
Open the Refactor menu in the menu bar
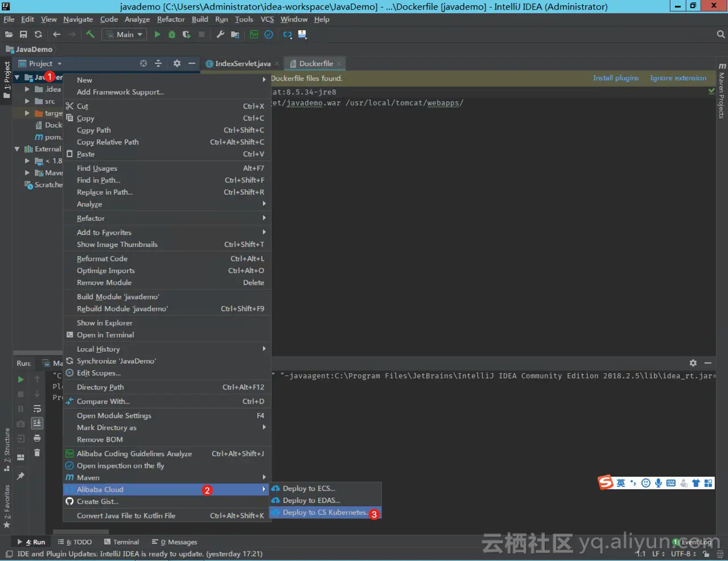[x=171, y=19]
